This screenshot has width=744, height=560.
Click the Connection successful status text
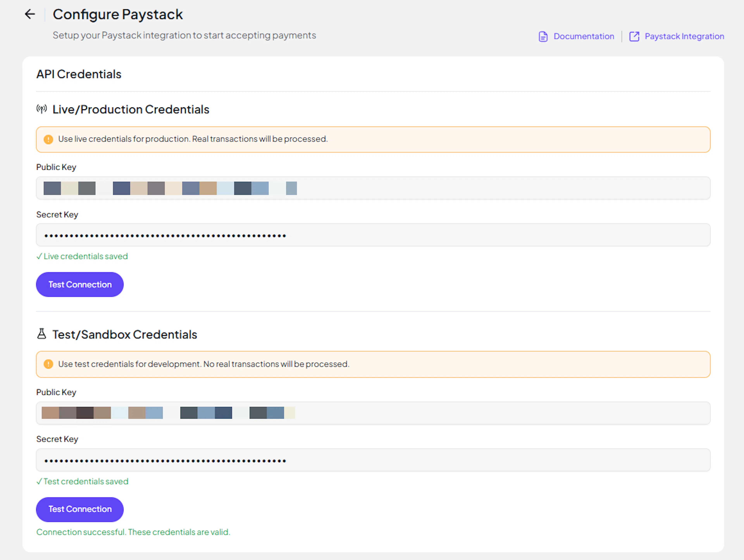tap(133, 532)
